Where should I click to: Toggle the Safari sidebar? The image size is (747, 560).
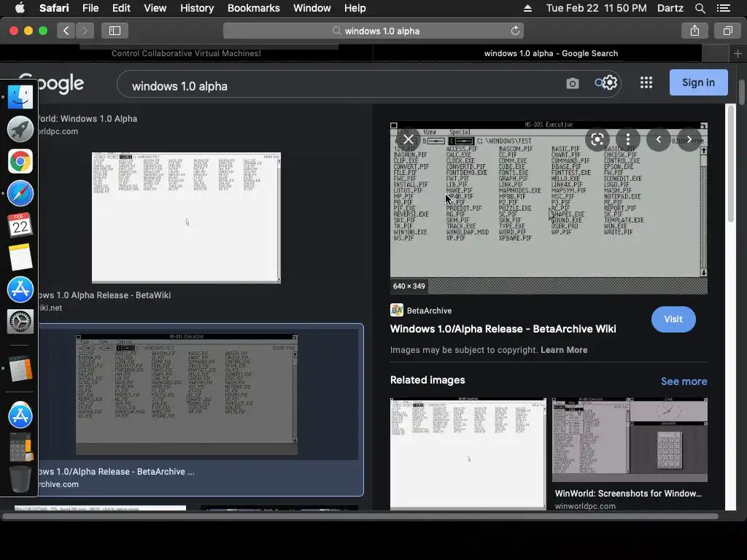point(115,31)
